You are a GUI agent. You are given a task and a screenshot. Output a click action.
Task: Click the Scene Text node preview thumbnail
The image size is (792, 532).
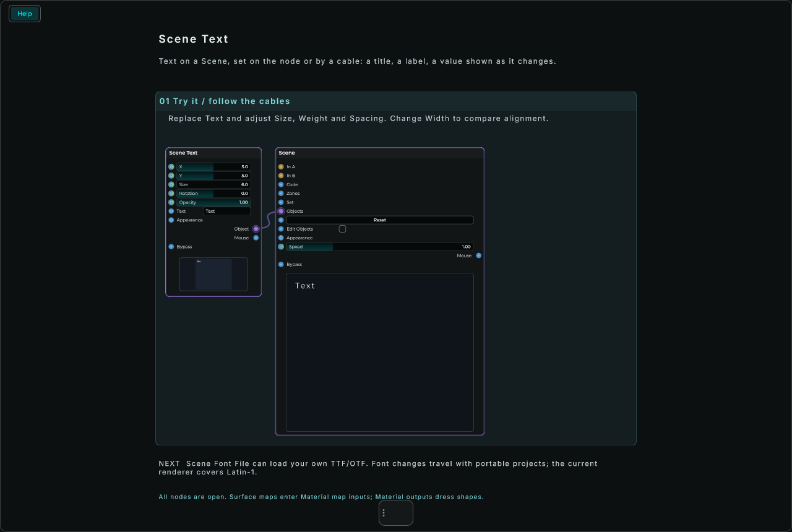pos(213,274)
